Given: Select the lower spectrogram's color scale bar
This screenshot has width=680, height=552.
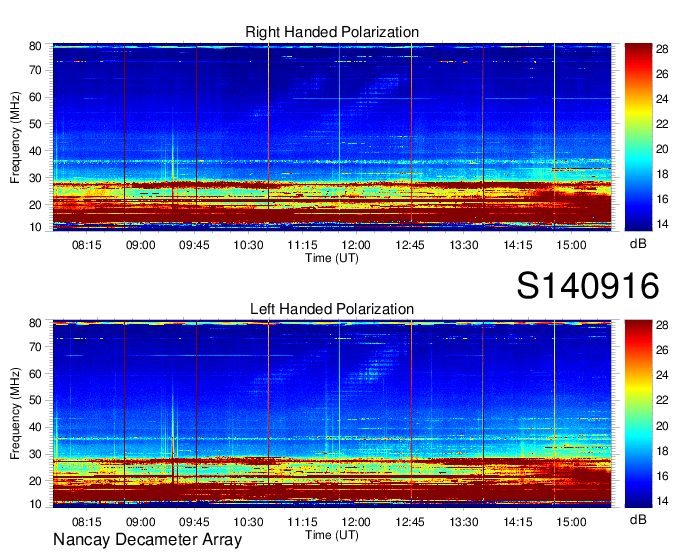Looking at the screenshot, I should tap(638, 414).
